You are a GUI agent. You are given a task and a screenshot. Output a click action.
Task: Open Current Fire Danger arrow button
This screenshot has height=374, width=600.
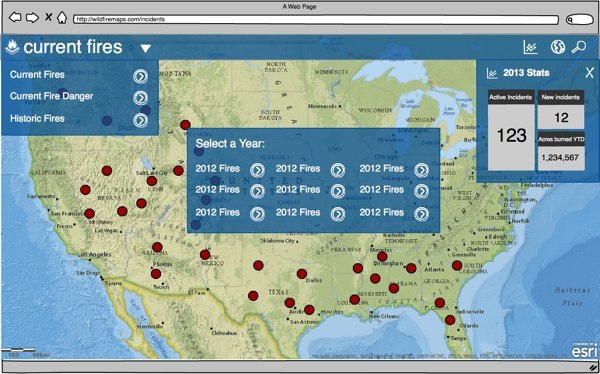pyautogui.click(x=140, y=98)
